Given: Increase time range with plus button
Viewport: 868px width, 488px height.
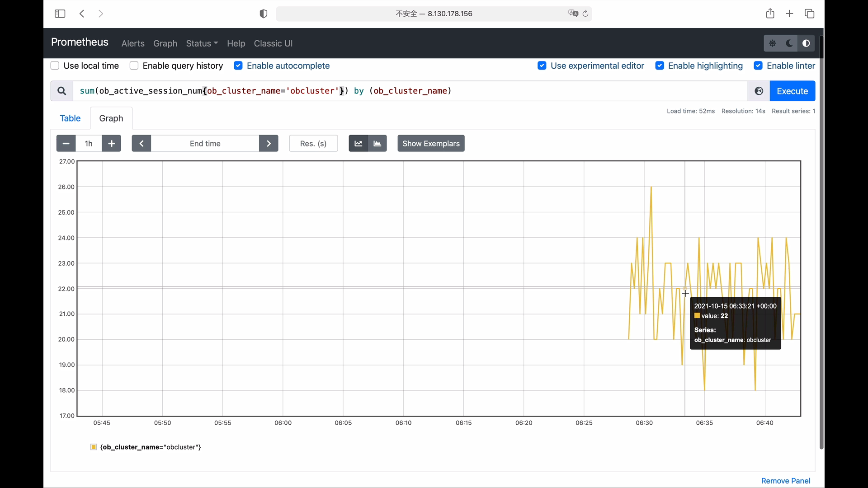Looking at the screenshot, I should click(x=111, y=143).
